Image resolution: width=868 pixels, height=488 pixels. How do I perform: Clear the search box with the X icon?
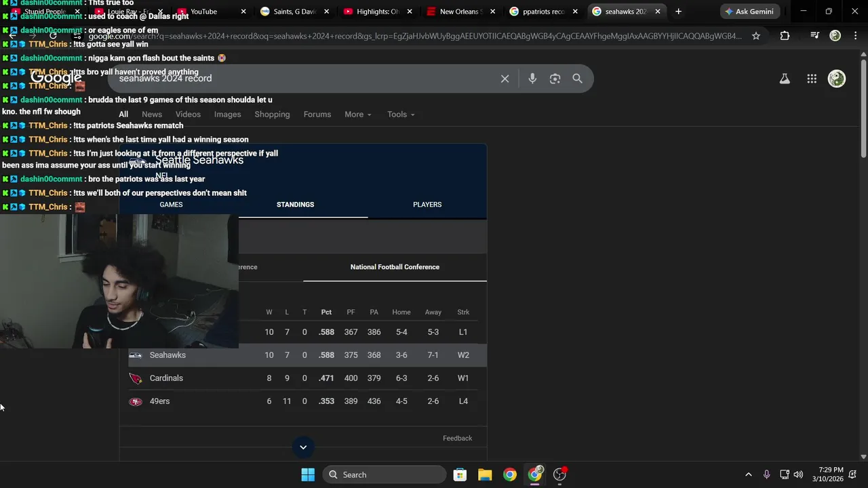pyautogui.click(x=505, y=79)
